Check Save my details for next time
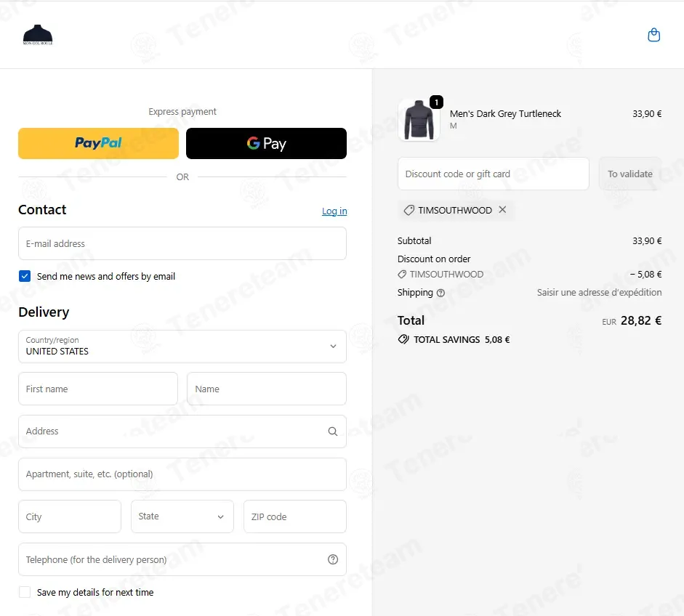This screenshot has height=616, width=684. pos(25,592)
